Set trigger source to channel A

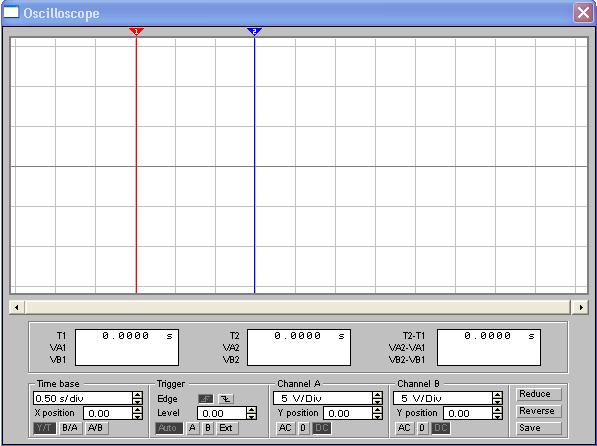(193, 428)
